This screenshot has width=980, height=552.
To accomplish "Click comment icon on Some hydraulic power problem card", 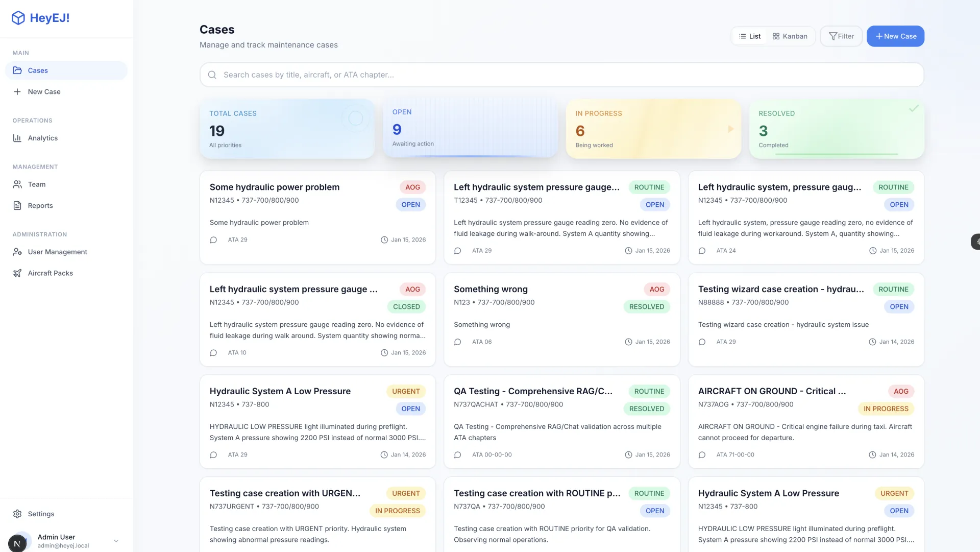I will point(213,240).
